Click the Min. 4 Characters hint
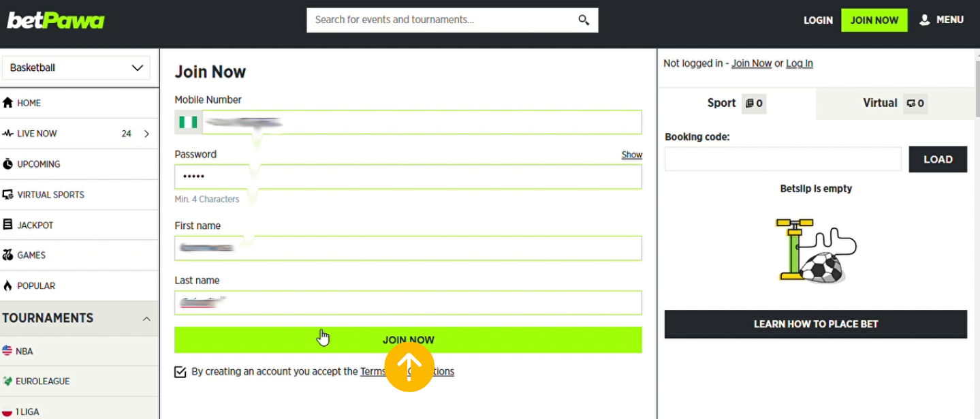Screen dimensions: 980x419 point(207,200)
